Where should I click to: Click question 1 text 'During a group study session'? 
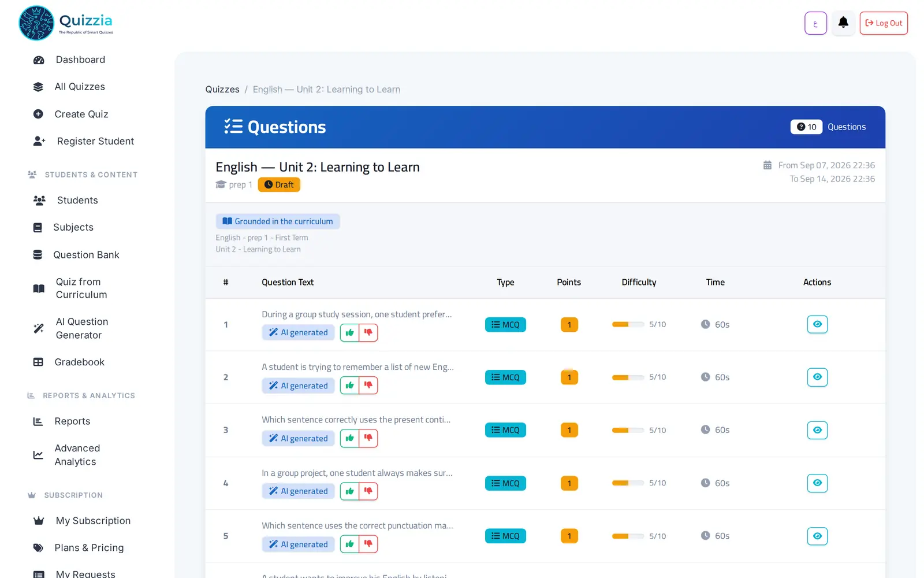(x=356, y=314)
